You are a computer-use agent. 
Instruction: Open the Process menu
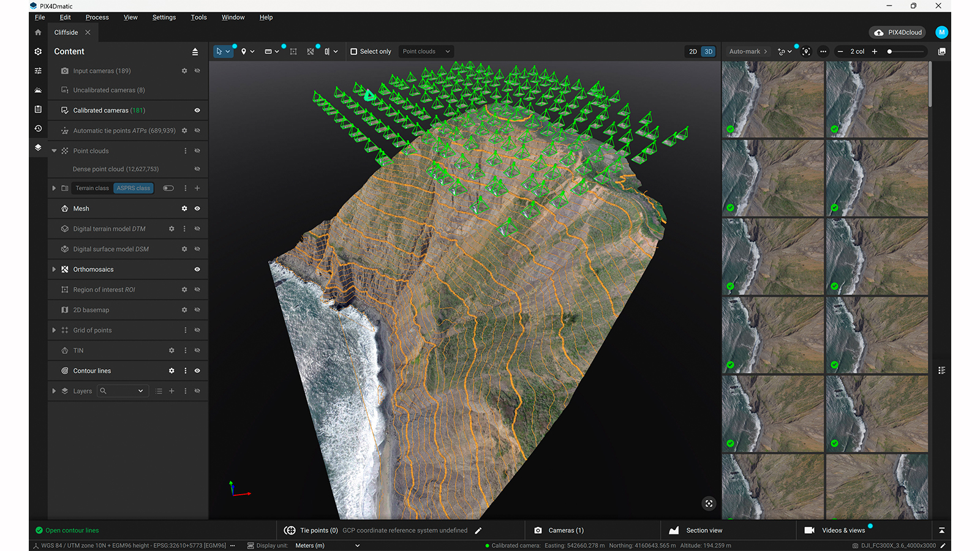click(97, 17)
